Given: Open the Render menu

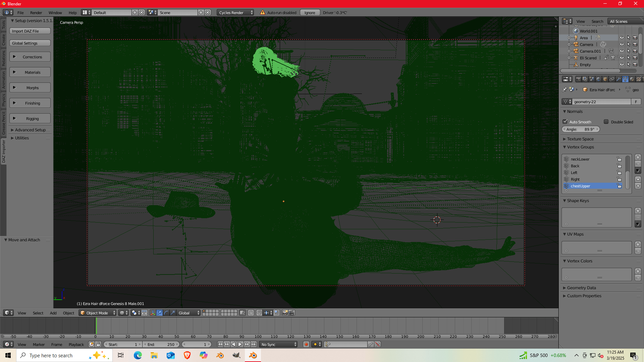Looking at the screenshot, I should click(36, 12).
